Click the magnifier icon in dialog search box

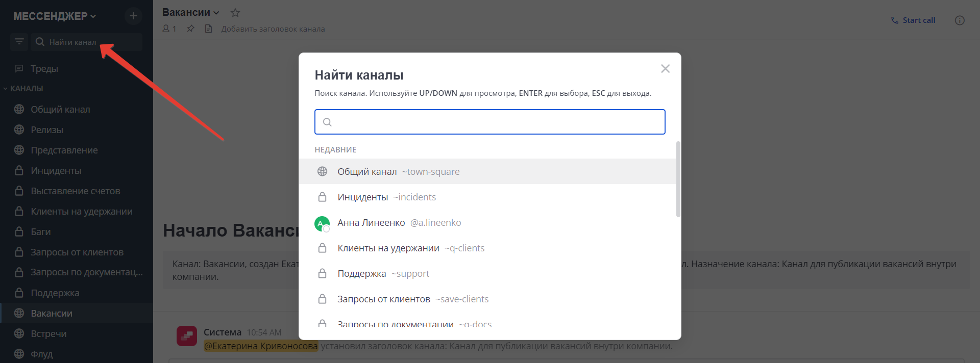pos(327,122)
